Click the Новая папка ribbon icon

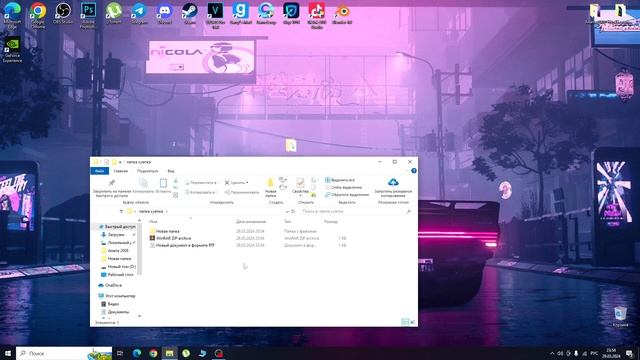(270, 183)
